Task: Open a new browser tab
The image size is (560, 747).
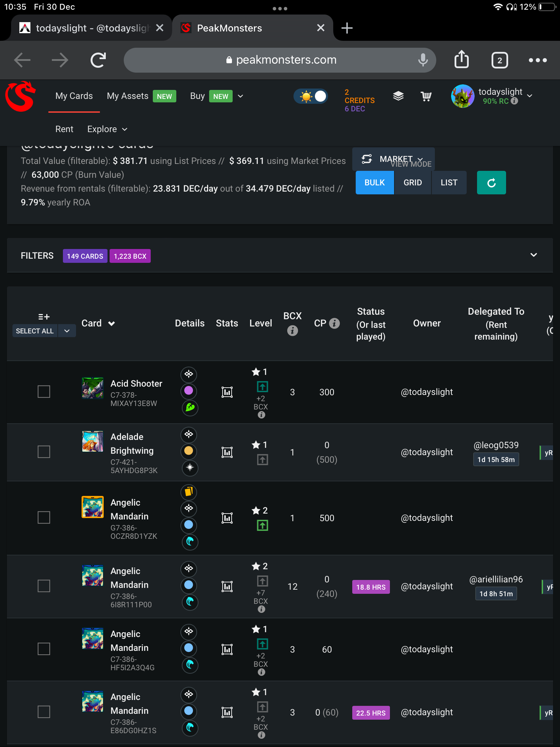Action: [x=347, y=28]
